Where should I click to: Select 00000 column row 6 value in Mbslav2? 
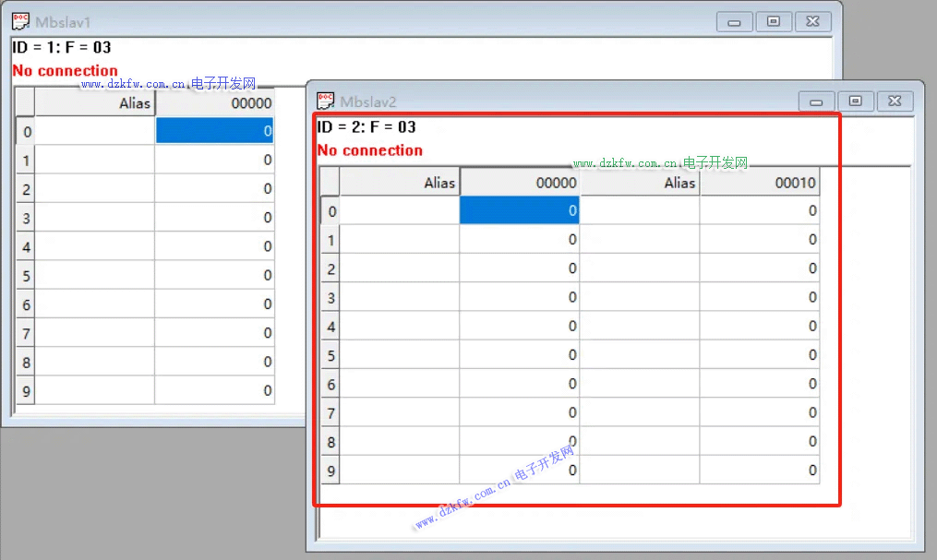pyautogui.click(x=520, y=383)
